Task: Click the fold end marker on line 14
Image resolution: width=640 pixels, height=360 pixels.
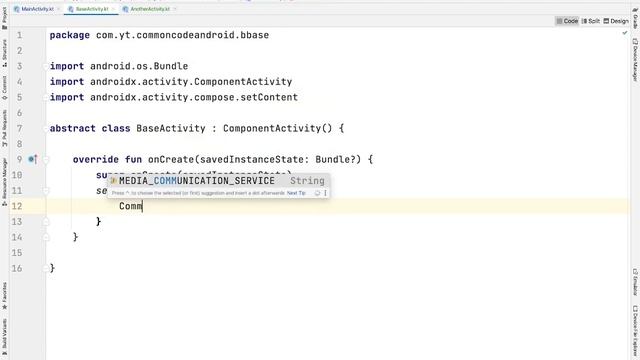Action: coord(46,237)
